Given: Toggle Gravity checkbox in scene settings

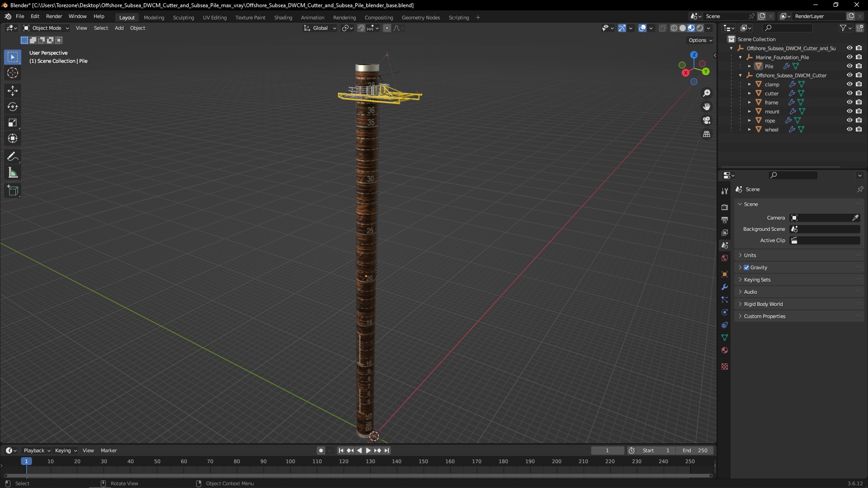Looking at the screenshot, I should coord(746,267).
